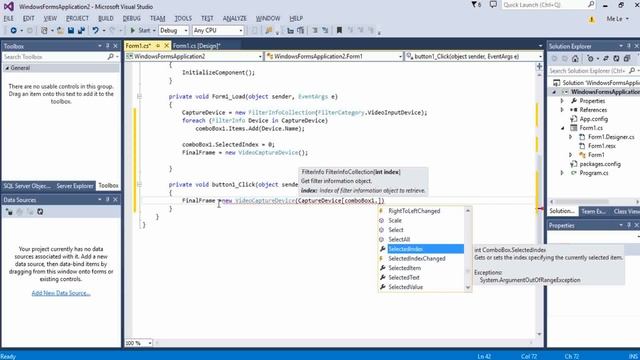
Task: Switch to the SQL Server Object Explorer tab
Action: (27, 186)
